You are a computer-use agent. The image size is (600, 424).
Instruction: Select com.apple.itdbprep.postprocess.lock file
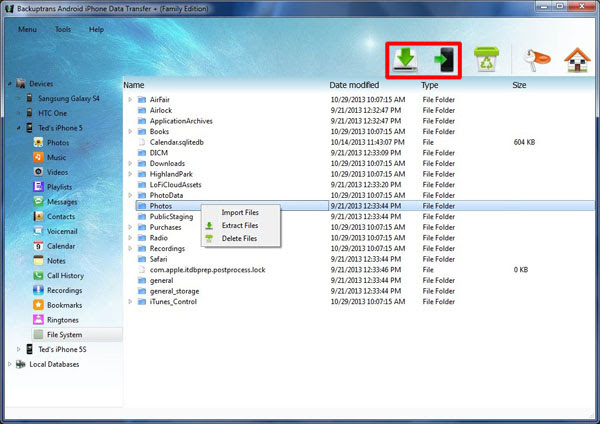point(207,270)
